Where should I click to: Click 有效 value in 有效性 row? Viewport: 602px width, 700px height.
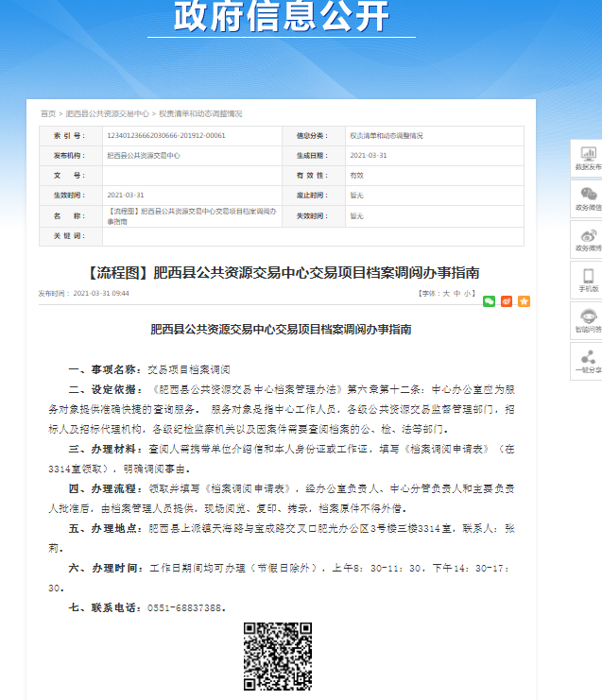coord(357,176)
